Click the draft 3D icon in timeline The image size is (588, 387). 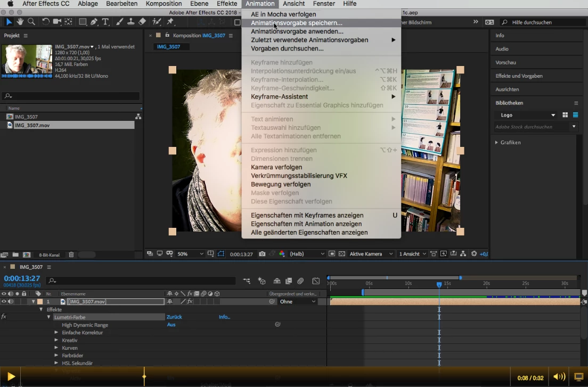coord(262,281)
